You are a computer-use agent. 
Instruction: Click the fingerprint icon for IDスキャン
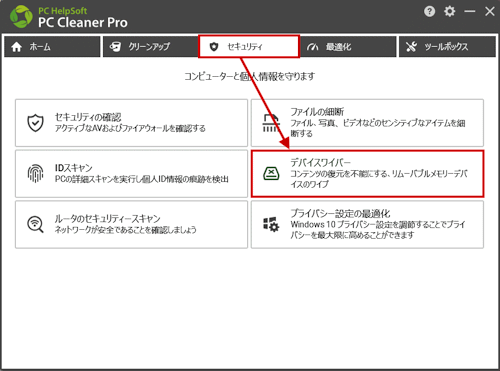click(x=35, y=173)
